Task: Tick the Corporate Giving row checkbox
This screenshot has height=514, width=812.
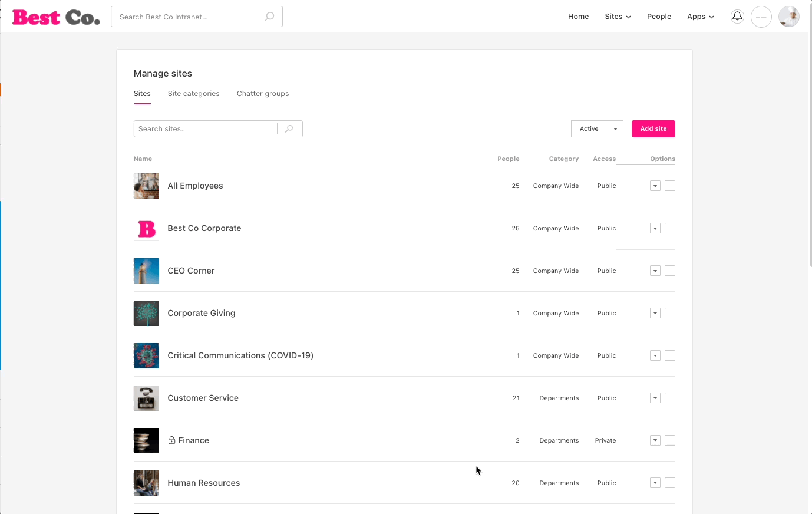Action: (x=670, y=314)
